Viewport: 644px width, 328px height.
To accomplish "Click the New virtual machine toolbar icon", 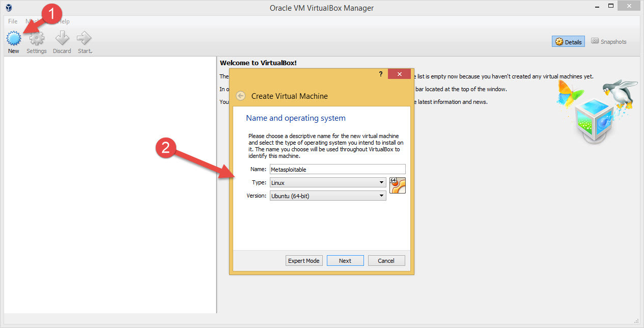I will click(x=13, y=39).
